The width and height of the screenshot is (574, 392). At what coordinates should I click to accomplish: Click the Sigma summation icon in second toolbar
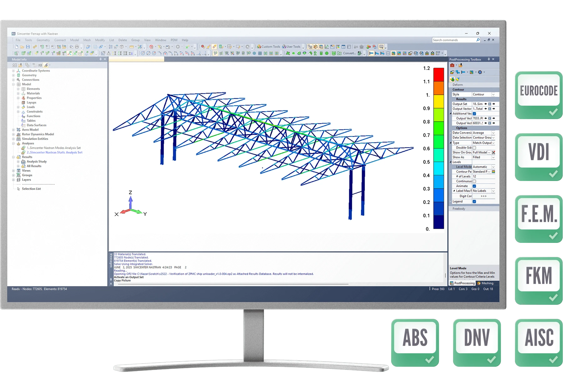pyautogui.click(x=131, y=53)
